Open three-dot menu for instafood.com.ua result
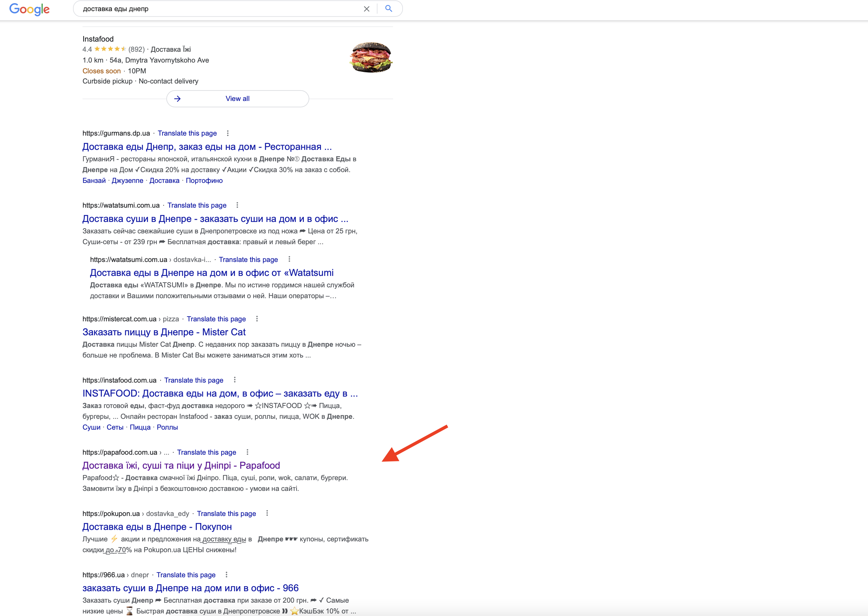The width and height of the screenshot is (868, 616). point(235,380)
